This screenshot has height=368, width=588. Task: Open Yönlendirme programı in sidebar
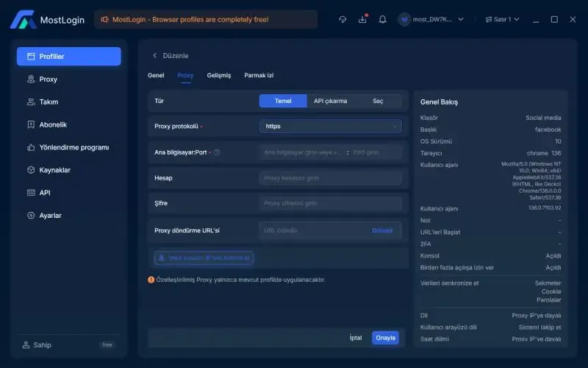tap(68, 148)
